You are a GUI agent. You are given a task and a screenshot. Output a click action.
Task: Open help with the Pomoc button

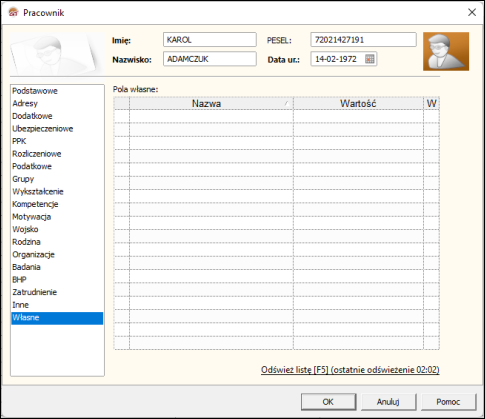pos(448,402)
